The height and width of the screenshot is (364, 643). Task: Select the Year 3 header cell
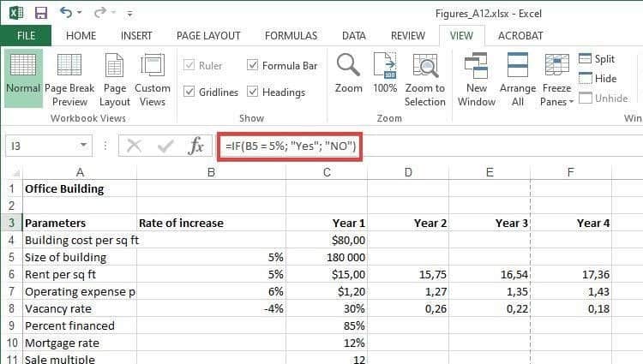(x=490, y=224)
